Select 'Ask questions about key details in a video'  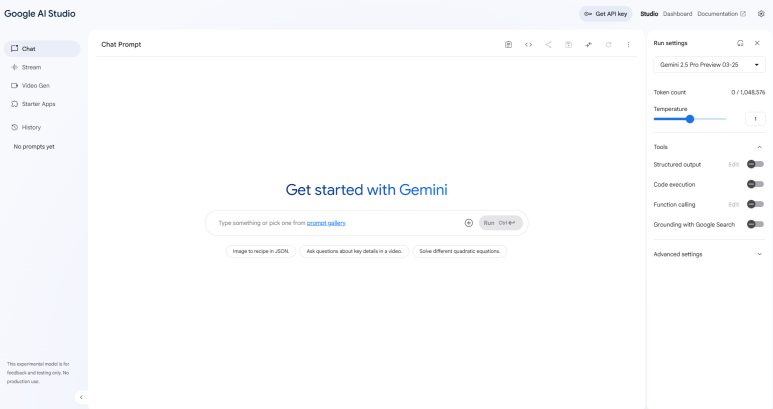(354, 251)
